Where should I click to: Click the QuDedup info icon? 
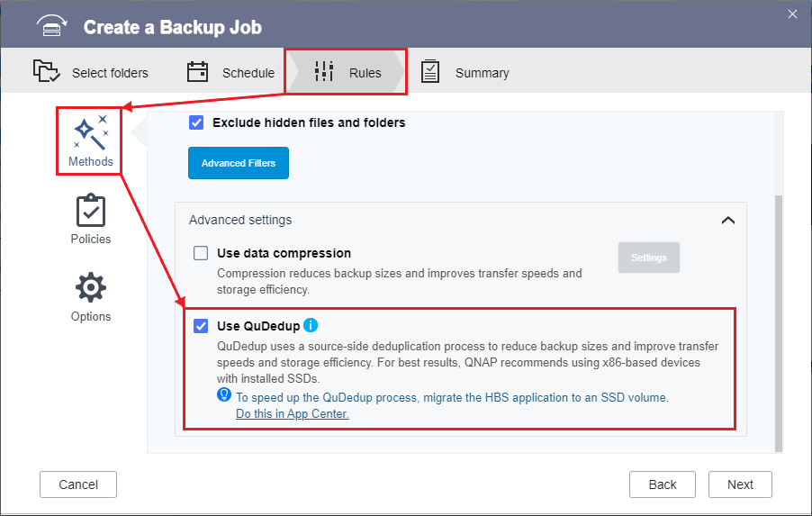(311, 325)
